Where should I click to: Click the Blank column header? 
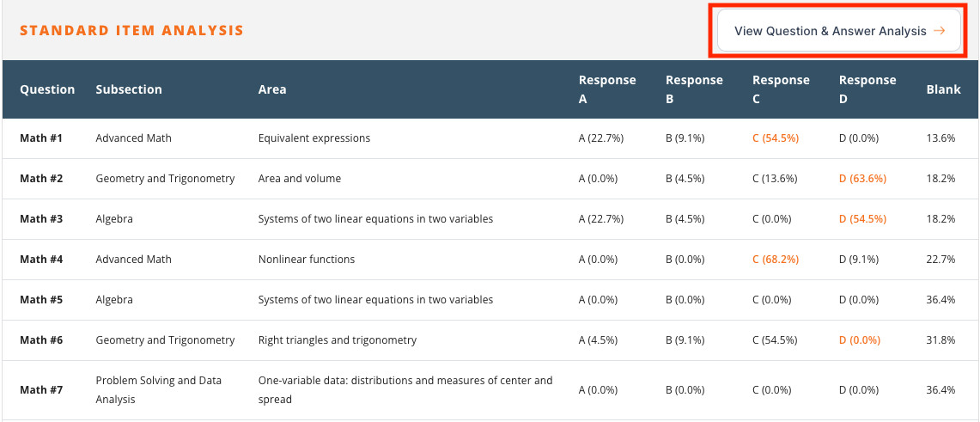[943, 89]
